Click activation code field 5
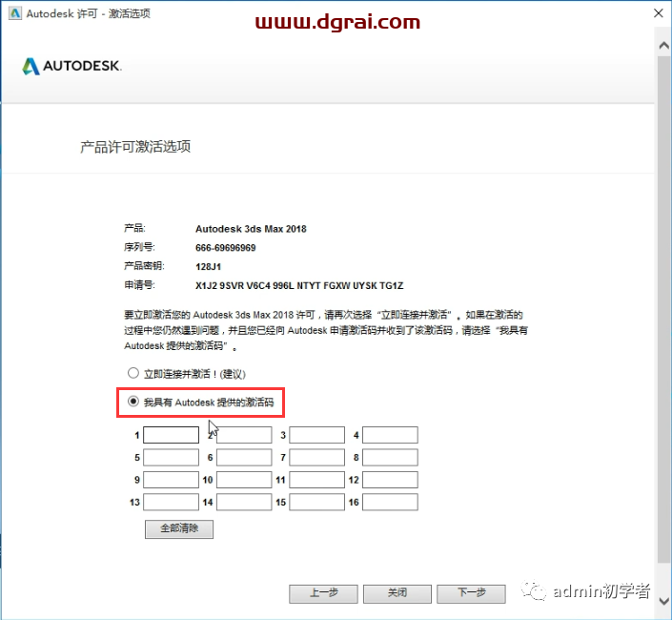672x620 pixels. [171, 457]
